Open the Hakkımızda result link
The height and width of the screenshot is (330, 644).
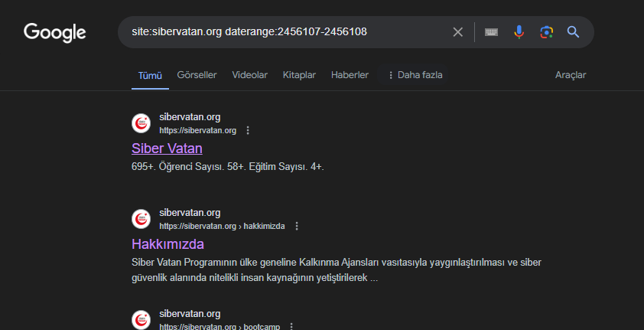coord(168,244)
